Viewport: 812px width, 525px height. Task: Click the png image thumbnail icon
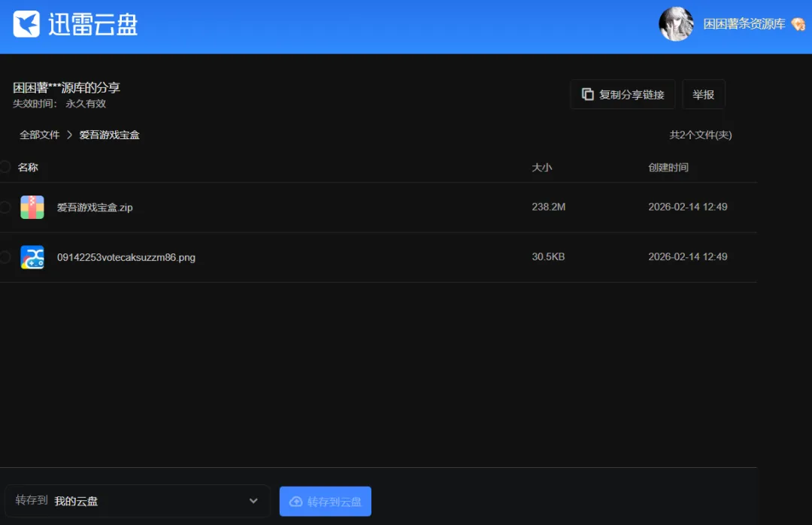click(32, 257)
